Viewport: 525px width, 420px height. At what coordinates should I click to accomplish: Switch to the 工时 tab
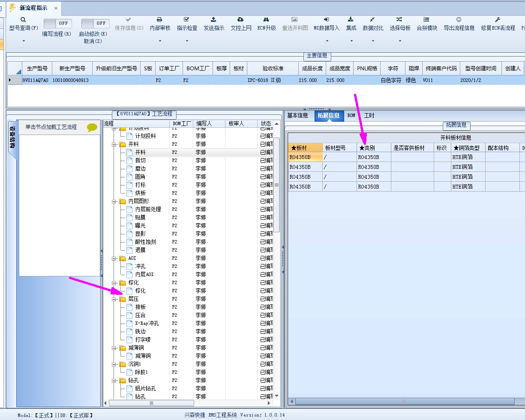(369, 116)
